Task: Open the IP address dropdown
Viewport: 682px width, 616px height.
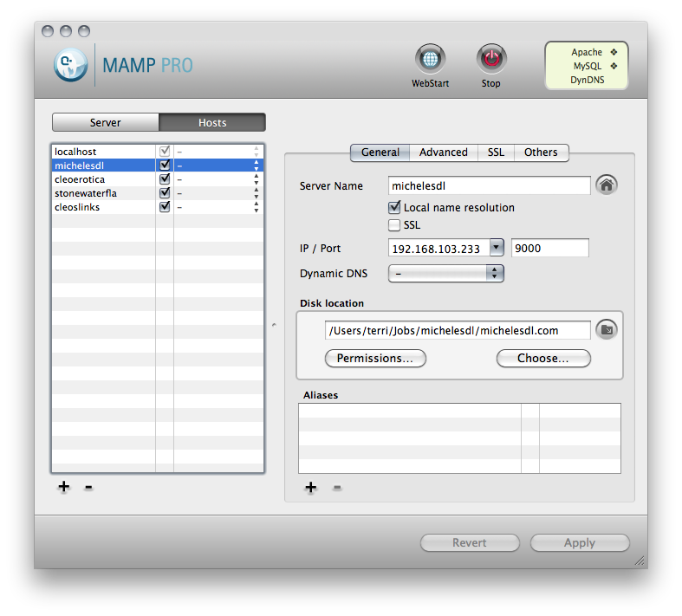Action: click(x=496, y=248)
